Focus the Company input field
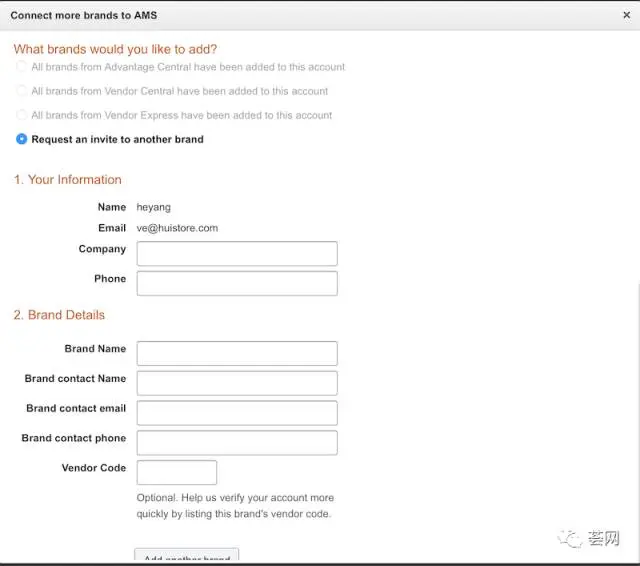Image resolution: width=640 pixels, height=566 pixels. pos(237,253)
